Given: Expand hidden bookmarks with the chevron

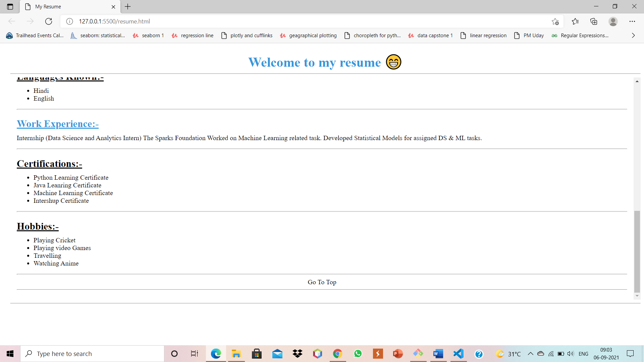Looking at the screenshot, I should [633, 35].
